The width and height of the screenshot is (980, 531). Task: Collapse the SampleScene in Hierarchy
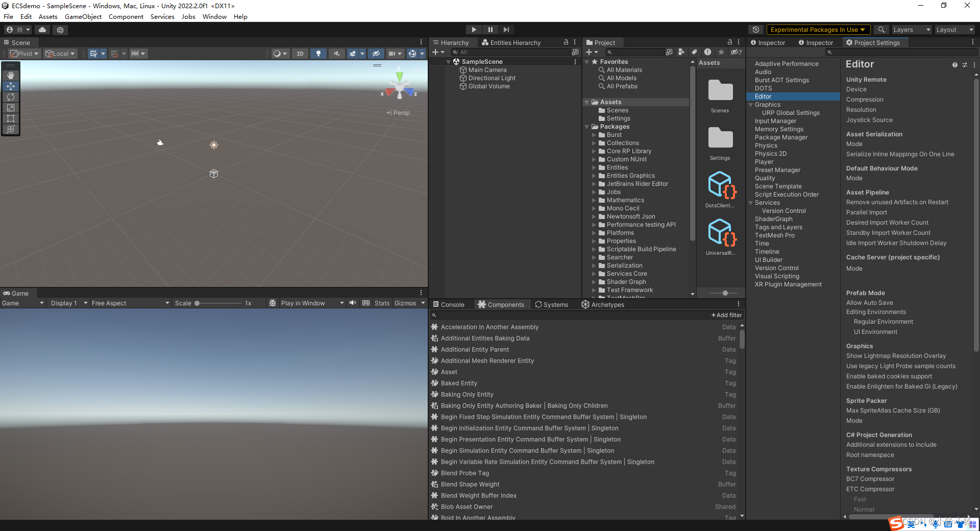click(x=449, y=62)
